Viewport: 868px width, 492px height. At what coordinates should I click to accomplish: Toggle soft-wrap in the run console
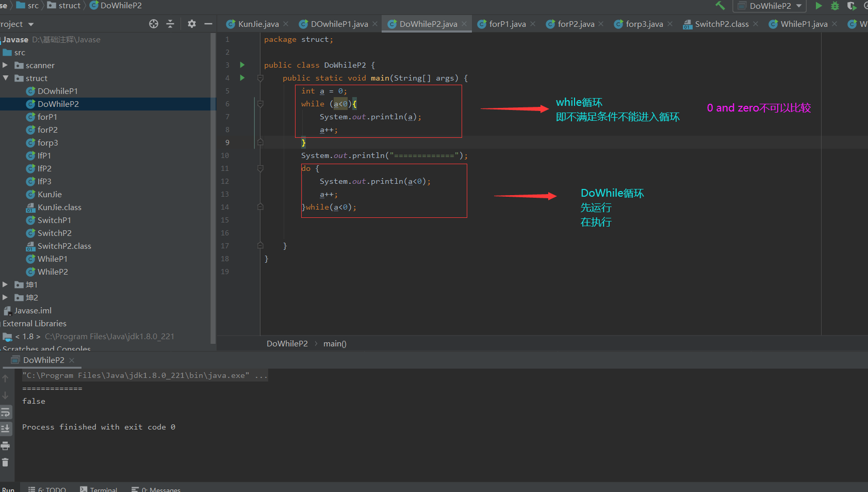pyautogui.click(x=6, y=412)
